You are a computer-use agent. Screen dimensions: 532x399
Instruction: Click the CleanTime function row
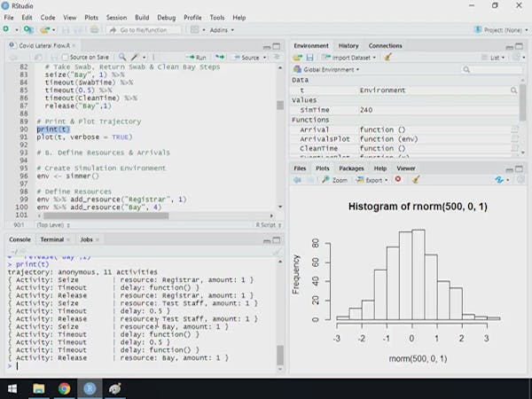pyautogui.click(x=403, y=148)
